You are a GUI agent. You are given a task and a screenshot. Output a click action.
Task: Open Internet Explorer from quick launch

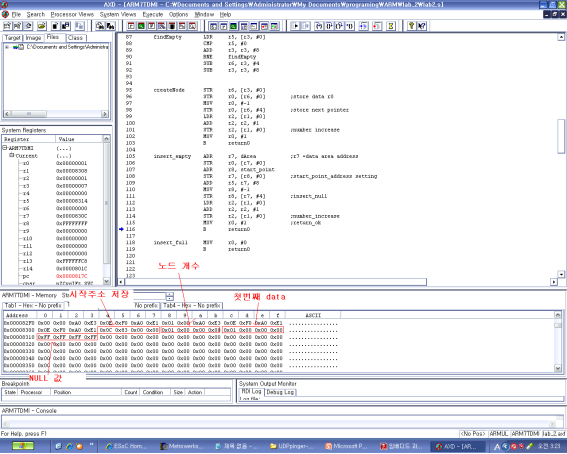pyautogui.click(x=69, y=446)
